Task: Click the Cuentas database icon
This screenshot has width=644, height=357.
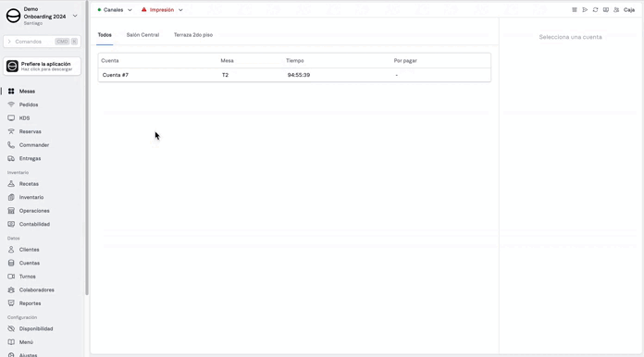Action: 11,263
